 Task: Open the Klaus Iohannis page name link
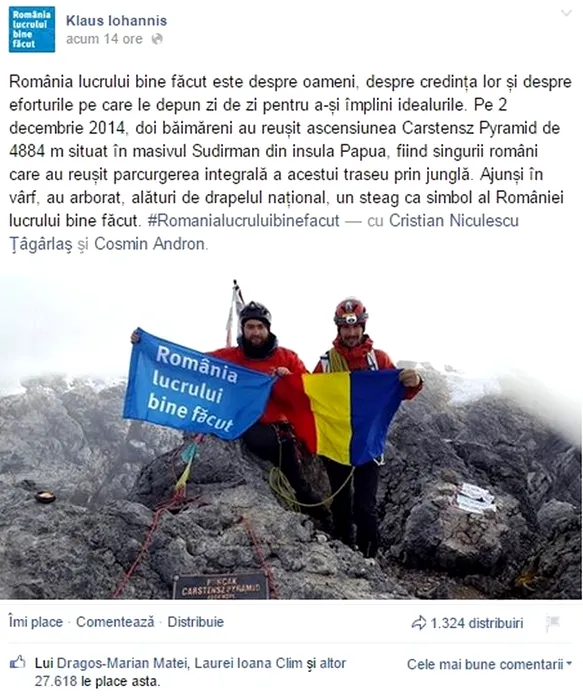click(x=117, y=21)
